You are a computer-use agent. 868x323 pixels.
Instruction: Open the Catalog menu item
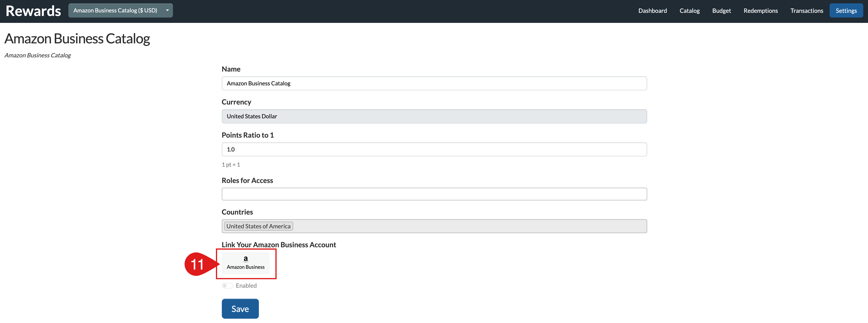pos(689,11)
